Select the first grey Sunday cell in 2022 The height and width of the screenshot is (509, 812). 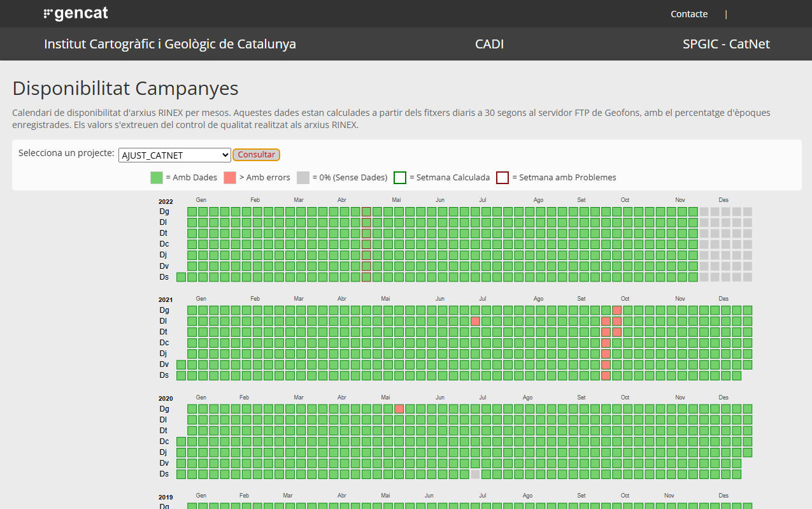tap(704, 211)
